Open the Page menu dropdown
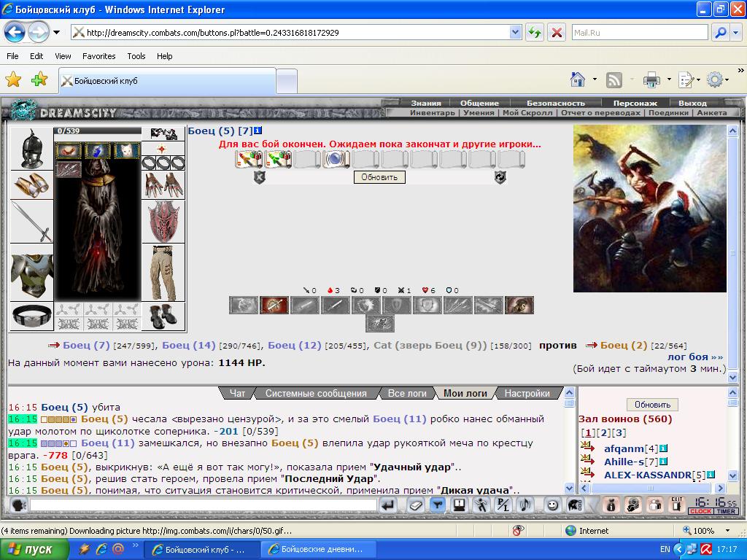Image resolution: width=747 pixels, height=560 pixels. (x=689, y=80)
